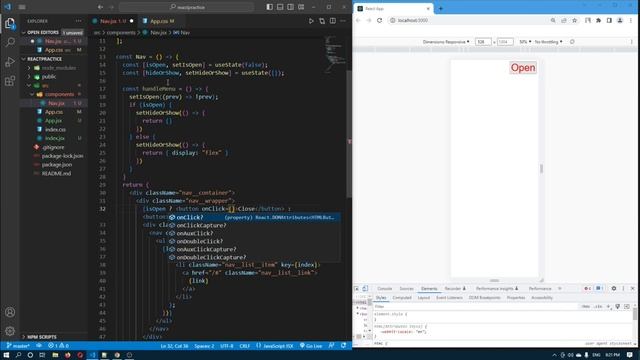The image size is (640, 360).
Task: Open index.css in the file tree
Action: click(55, 129)
